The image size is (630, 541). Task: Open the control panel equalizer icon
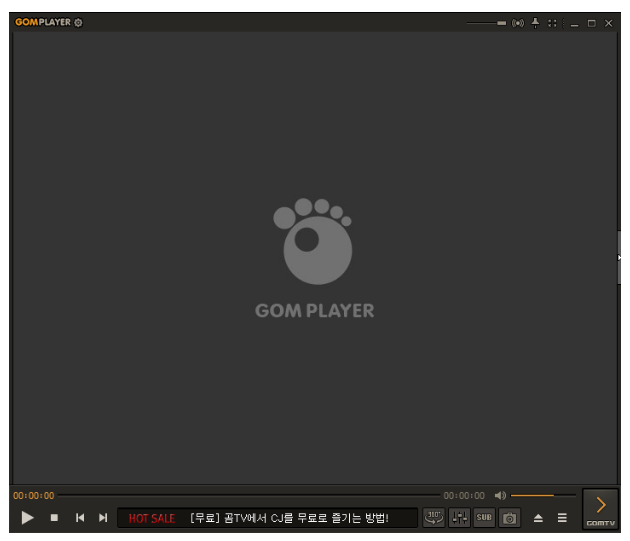click(459, 518)
